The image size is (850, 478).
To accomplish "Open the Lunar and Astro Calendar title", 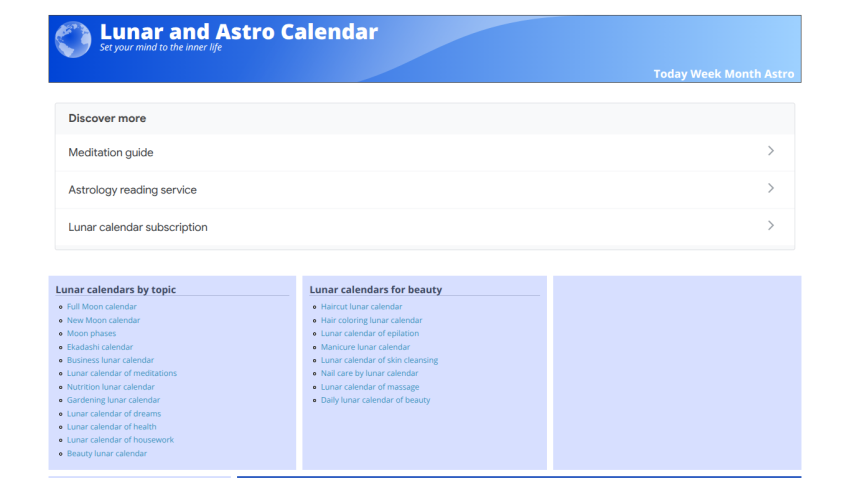I will pos(239,31).
